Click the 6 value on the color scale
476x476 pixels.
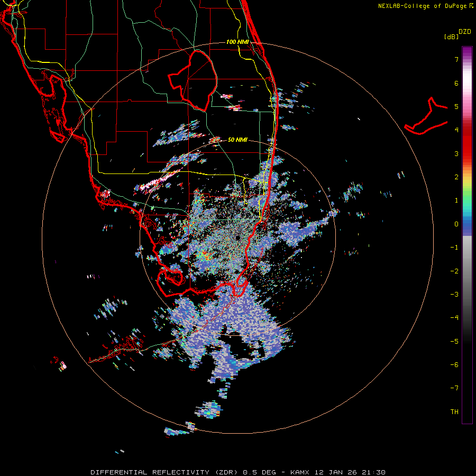(456, 83)
